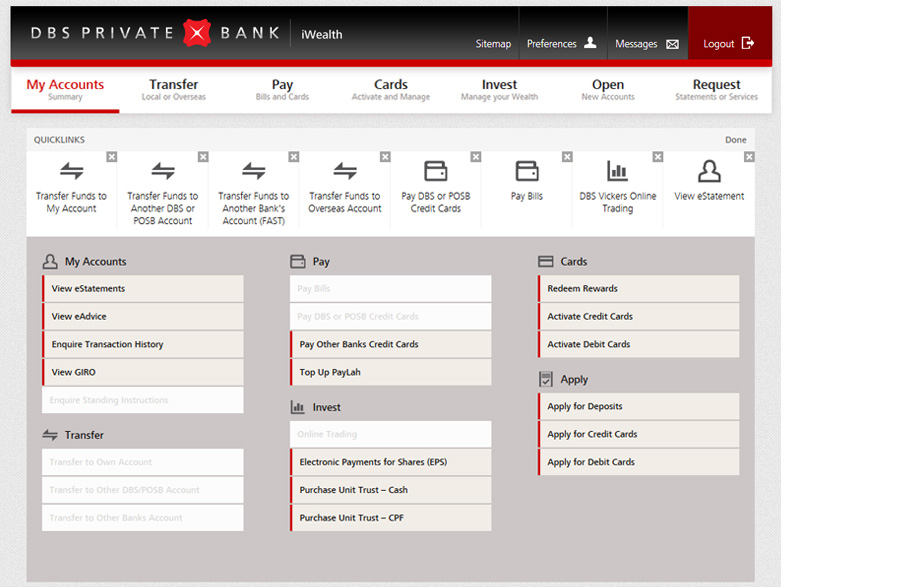Image resolution: width=910 pixels, height=587 pixels.
Task: Select Apply for Credit Cards
Action: 638,434
